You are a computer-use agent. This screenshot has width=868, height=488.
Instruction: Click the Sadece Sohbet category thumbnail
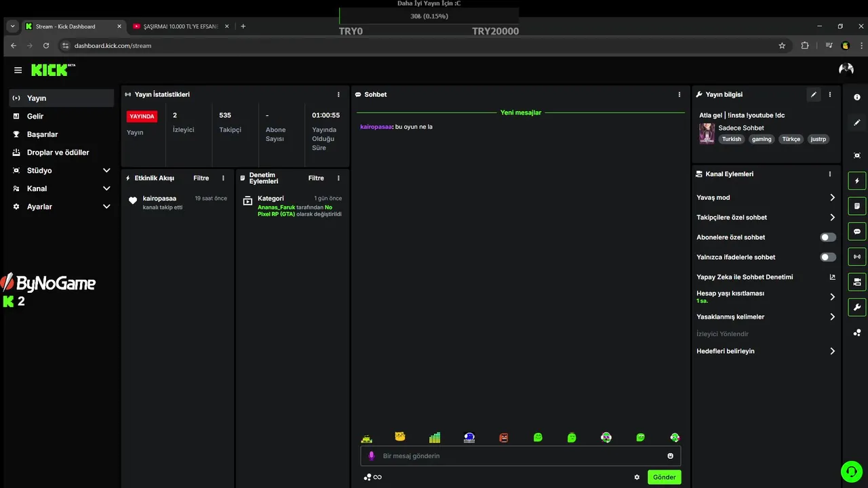point(707,133)
